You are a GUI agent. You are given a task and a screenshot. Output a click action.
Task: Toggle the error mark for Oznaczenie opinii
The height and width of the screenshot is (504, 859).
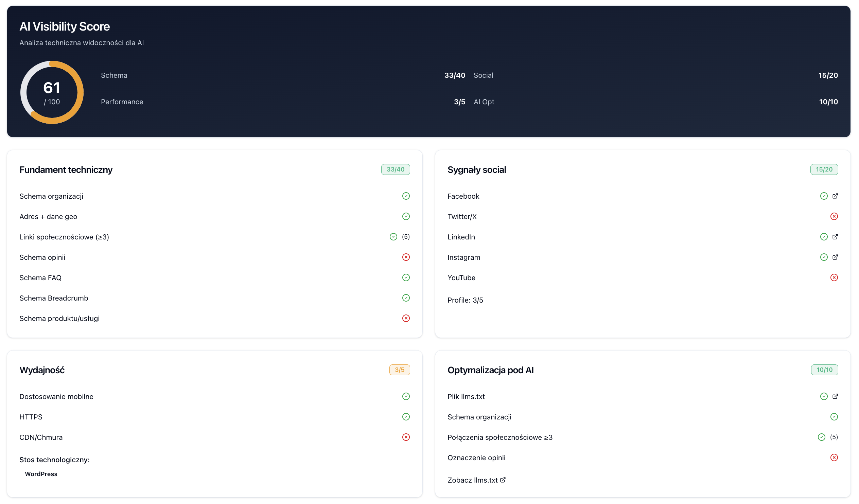click(x=834, y=458)
